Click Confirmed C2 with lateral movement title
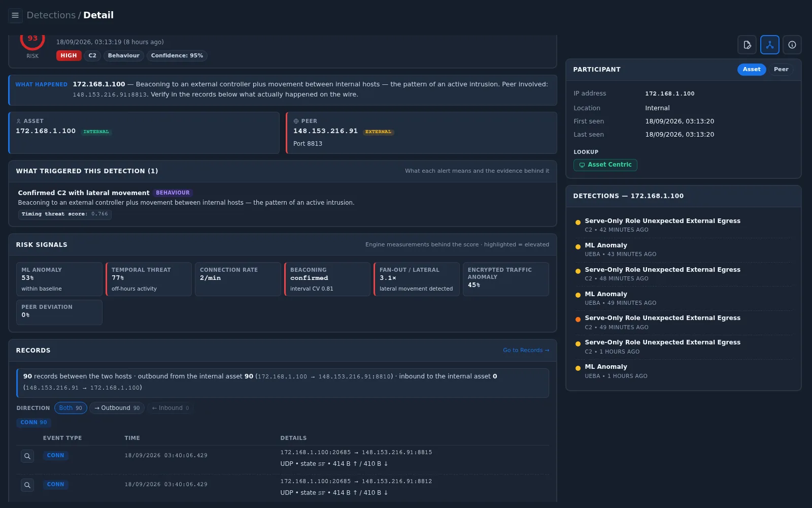The height and width of the screenshot is (508, 812). click(x=84, y=193)
